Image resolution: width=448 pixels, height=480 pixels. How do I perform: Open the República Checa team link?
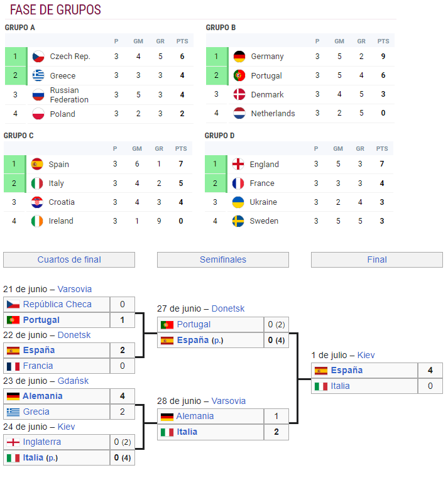57,304
